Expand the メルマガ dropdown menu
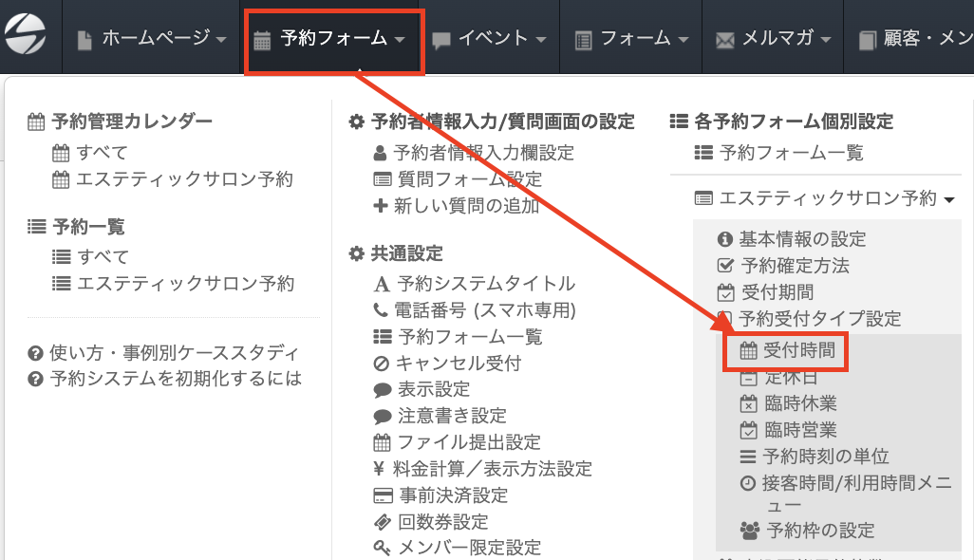Image resolution: width=974 pixels, height=560 pixels. 774,39
